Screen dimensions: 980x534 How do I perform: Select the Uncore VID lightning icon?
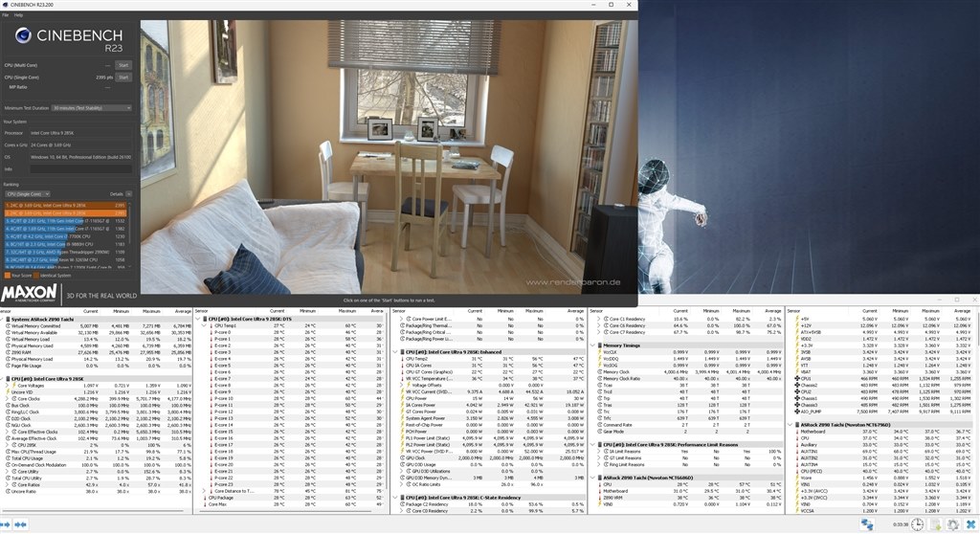pos(8,392)
